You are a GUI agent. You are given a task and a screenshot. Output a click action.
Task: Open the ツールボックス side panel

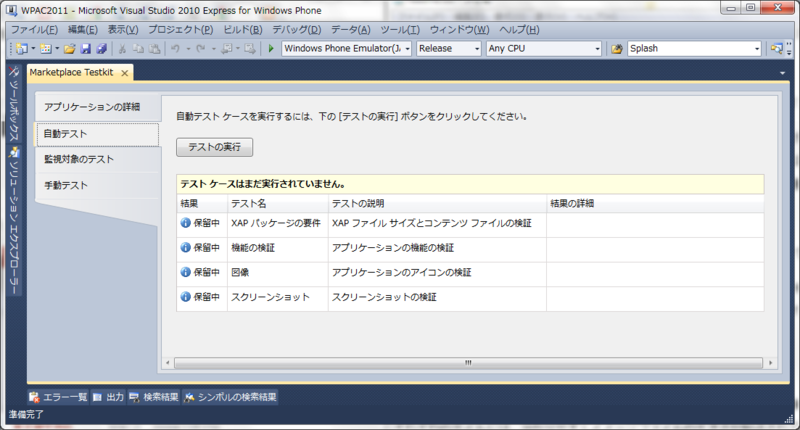[x=14, y=104]
